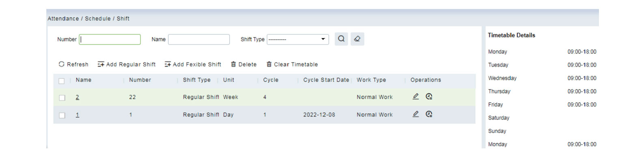
Task: Click the edit pencil icon for shift 2
Action: (416, 96)
